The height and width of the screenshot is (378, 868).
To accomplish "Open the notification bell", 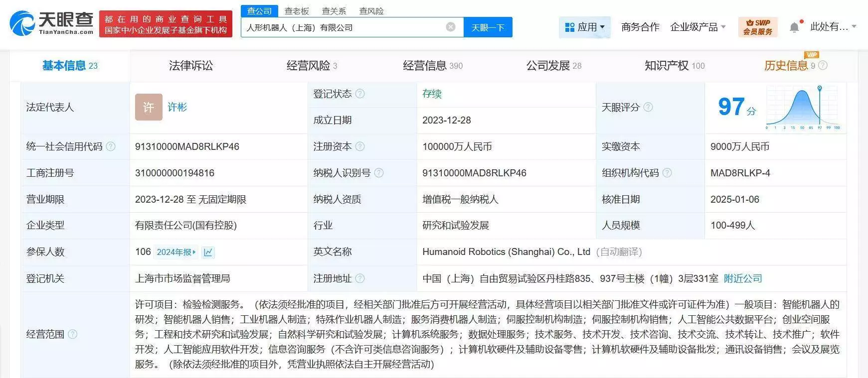I will click(x=794, y=27).
